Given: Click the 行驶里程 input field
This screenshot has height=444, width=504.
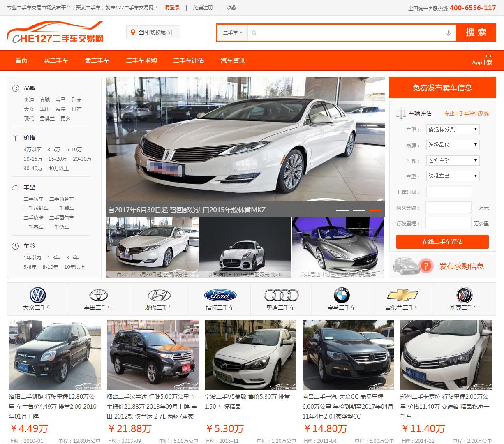Looking at the screenshot, I should 449,223.
